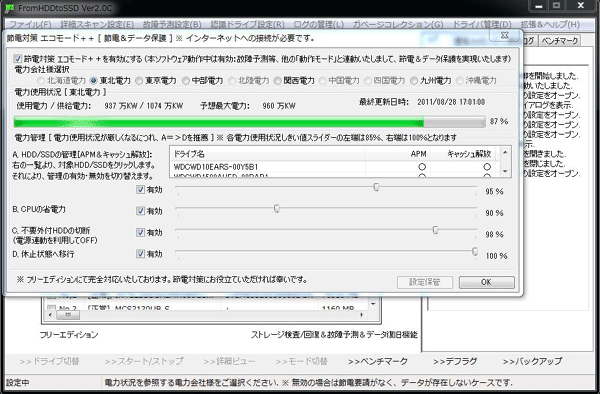Click the >>スタート/ストップ link
Image resolution: width=600 pixels, height=394 pixels.
(144, 361)
